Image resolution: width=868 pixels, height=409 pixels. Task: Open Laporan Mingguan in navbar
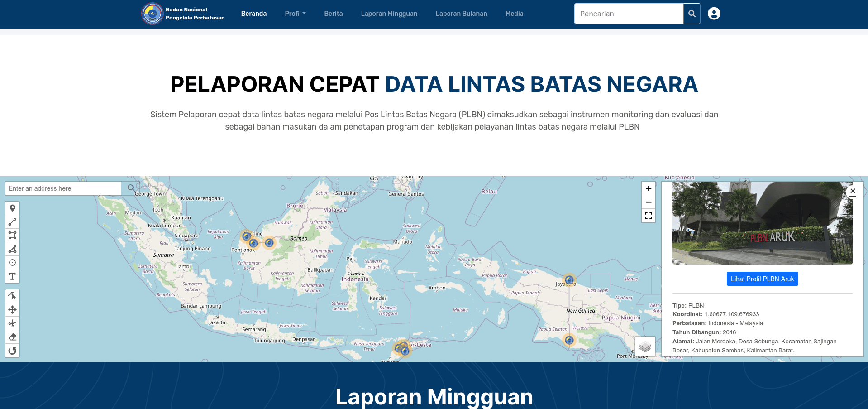pyautogui.click(x=389, y=14)
